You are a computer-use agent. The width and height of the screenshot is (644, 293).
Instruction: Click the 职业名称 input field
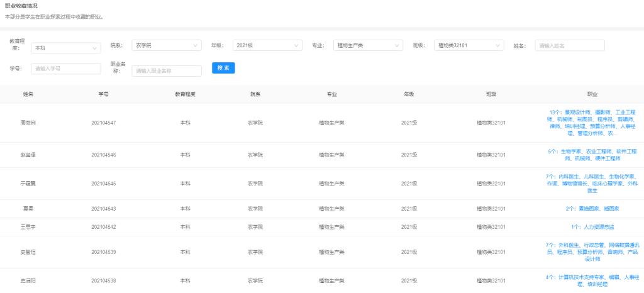[166, 70]
